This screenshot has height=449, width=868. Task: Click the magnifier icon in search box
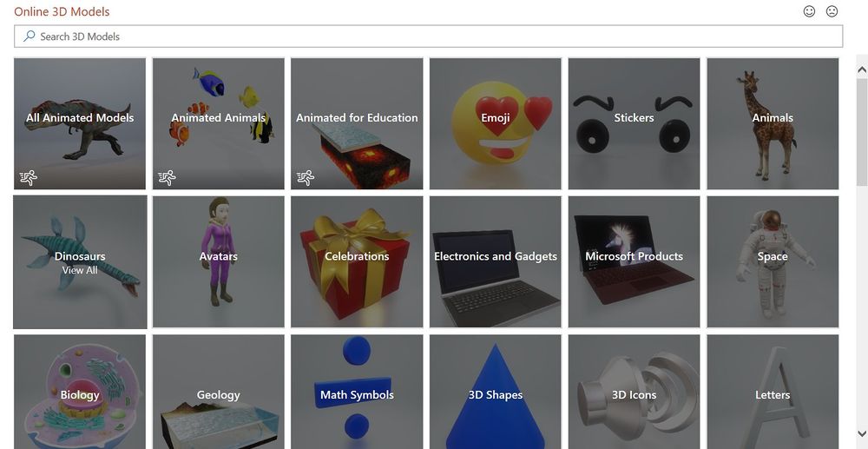coord(29,36)
